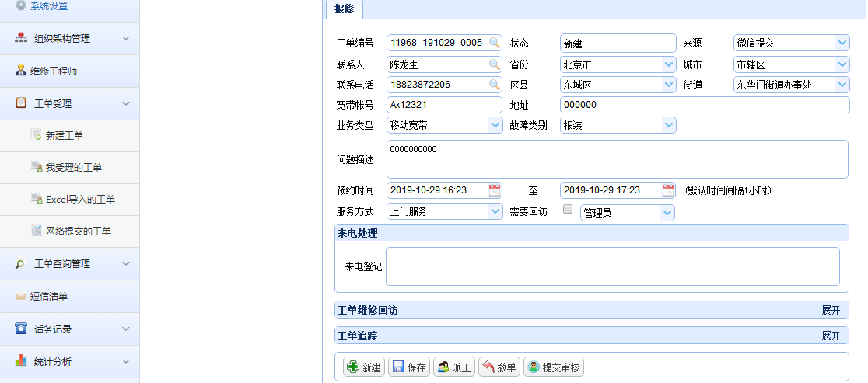Image resolution: width=868 pixels, height=383 pixels.
Task: Click into the 问题描述 text area
Action: point(616,159)
